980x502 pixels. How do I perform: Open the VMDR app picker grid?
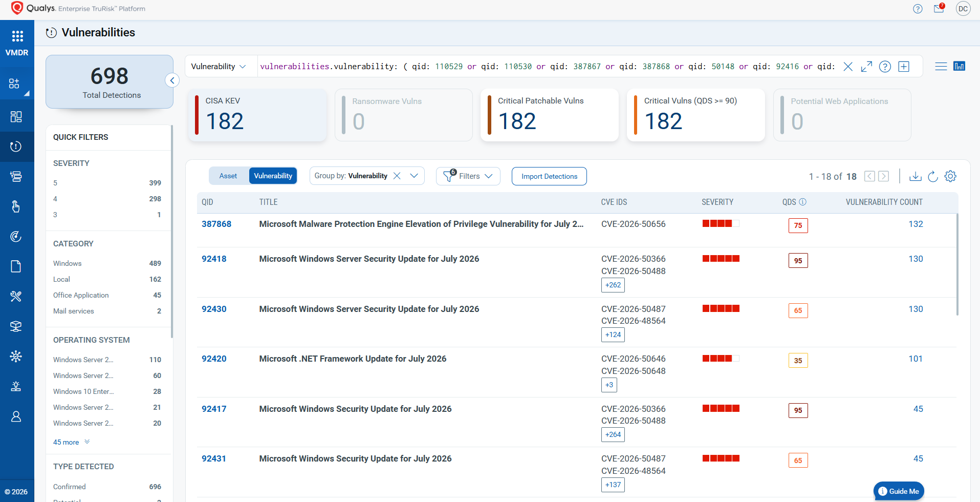point(17,36)
